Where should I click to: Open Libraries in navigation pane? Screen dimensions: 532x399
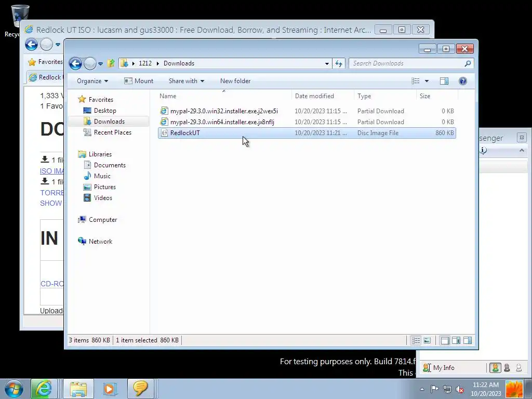[x=100, y=154]
